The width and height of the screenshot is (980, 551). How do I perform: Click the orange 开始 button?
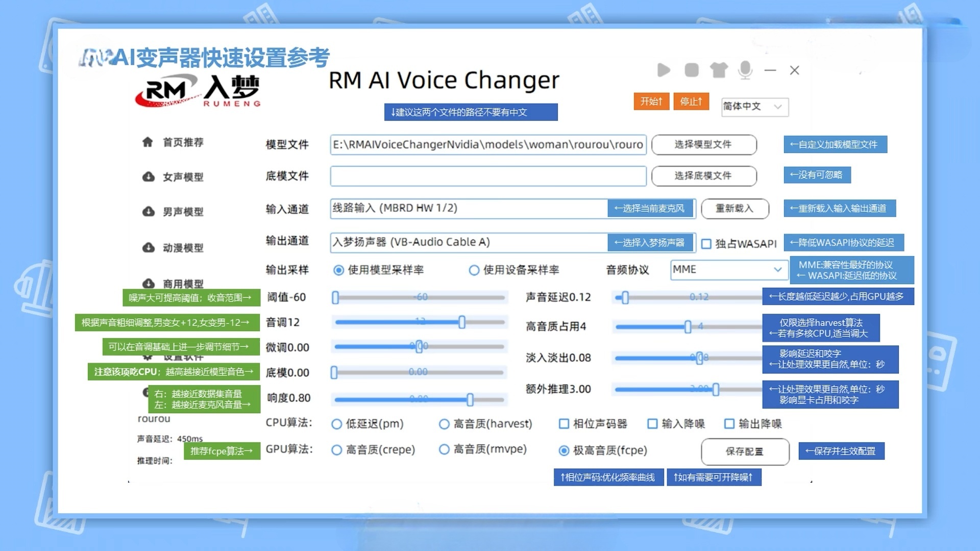(x=651, y=102)
